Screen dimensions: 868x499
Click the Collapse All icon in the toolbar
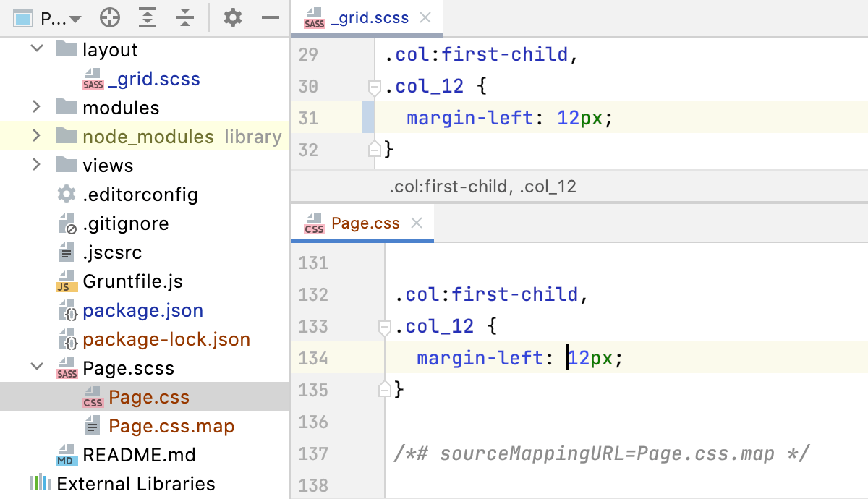[185, 17]
